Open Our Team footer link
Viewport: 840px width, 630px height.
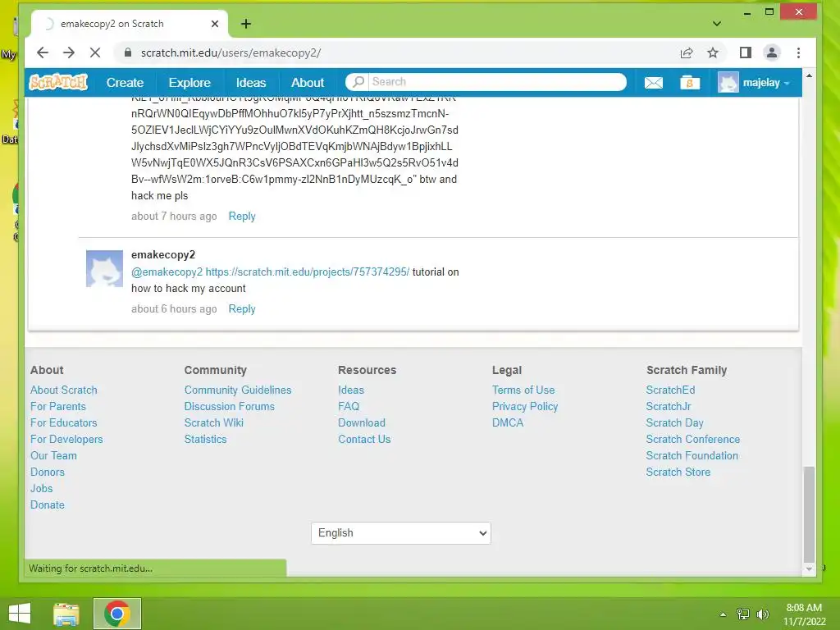point(53,455)
